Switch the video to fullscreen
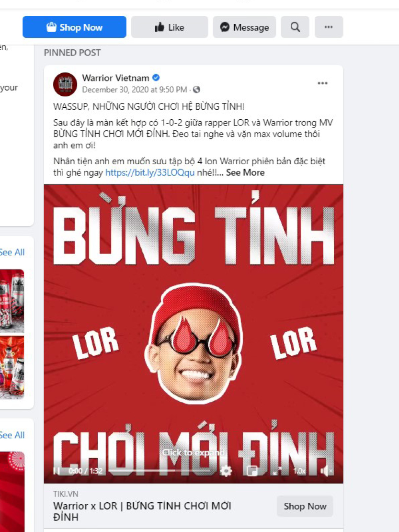The height and width of the screenshot is (532, 399). 277,471
